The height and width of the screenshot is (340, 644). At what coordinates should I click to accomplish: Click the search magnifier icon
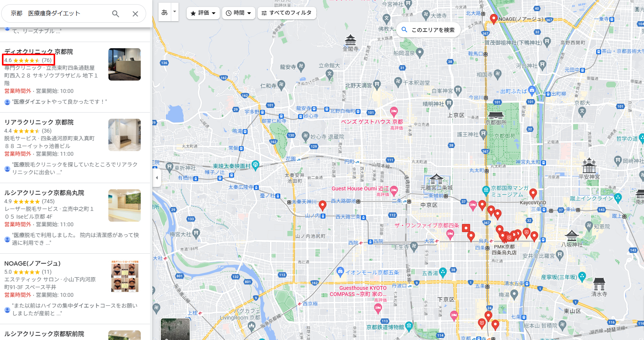[x=115, y=14]
